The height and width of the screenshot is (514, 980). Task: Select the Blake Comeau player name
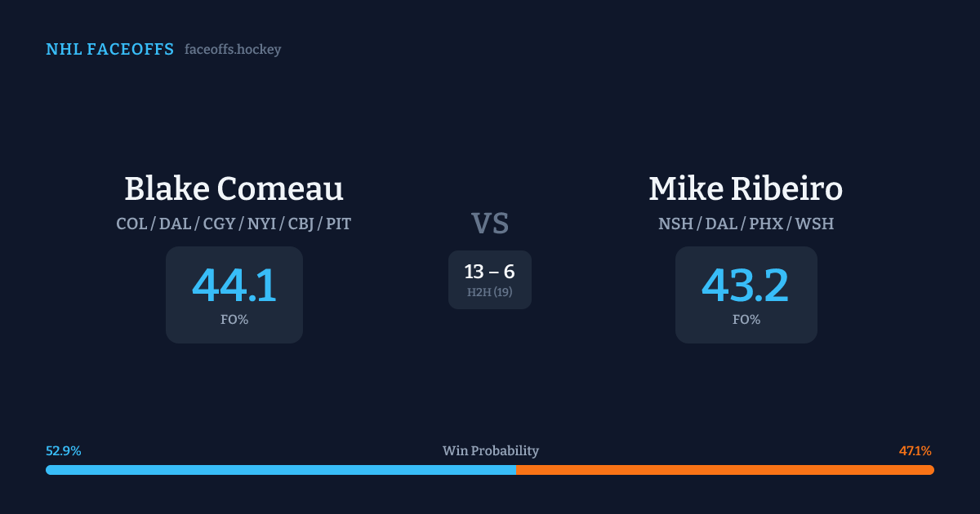click(234, 188)
